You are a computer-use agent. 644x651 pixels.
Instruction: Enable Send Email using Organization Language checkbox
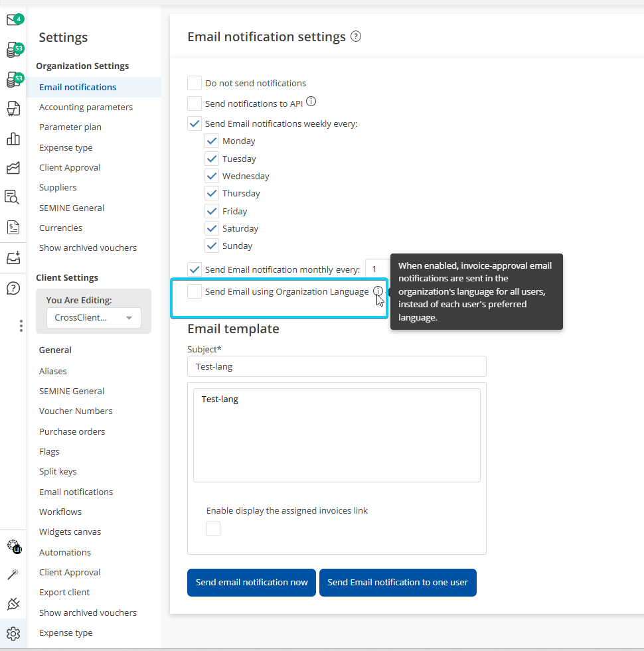(195, 291)
